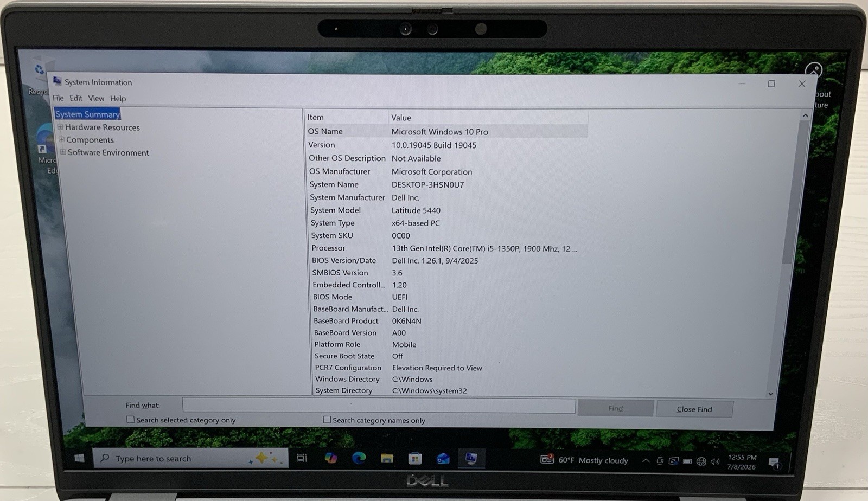The image size is (868, 501).
Task: Open the Windows Start menu
Action: click(79, 458)
